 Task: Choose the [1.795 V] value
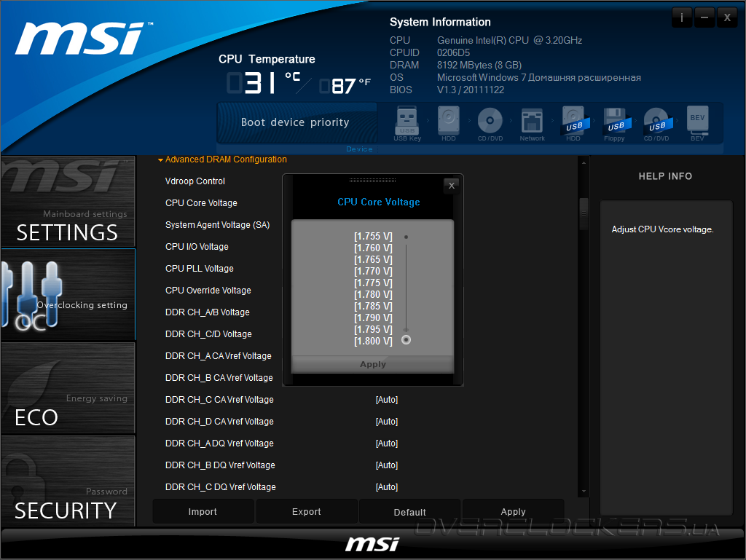coord(373,329)
